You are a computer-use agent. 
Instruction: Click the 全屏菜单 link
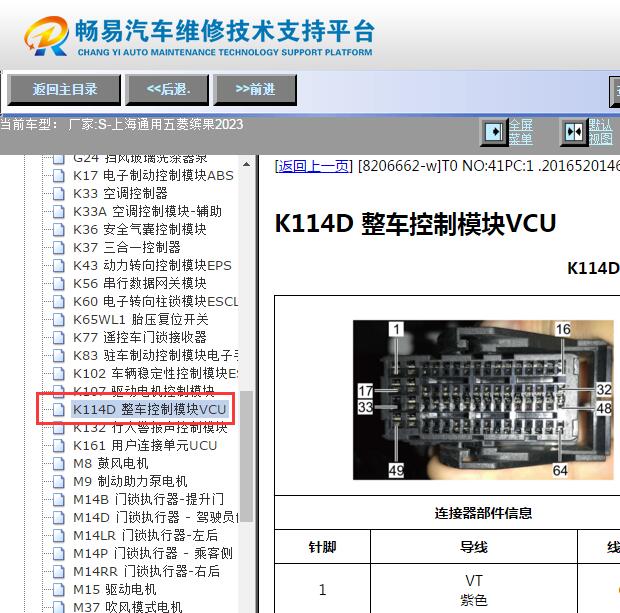pos(520,132)
